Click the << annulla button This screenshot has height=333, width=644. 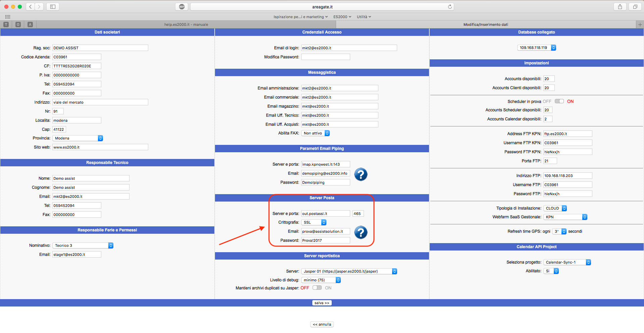322,324
